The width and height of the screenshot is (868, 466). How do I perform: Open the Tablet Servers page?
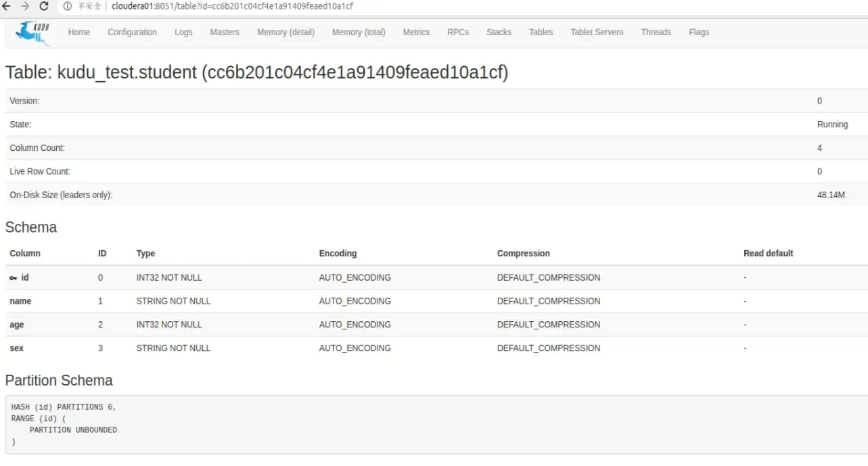pyautogui.click(x=597, y=32)
